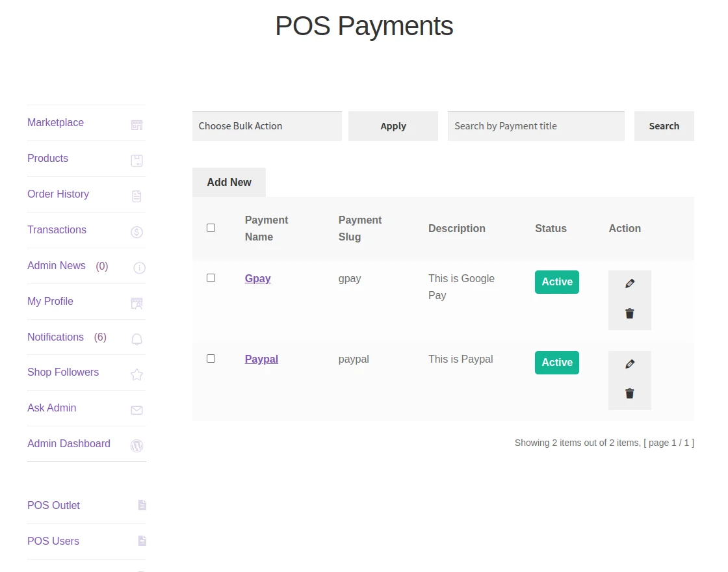Click the envelope icon next to Ask Admin
Viewport: 728px width, 572px height.
136,410
